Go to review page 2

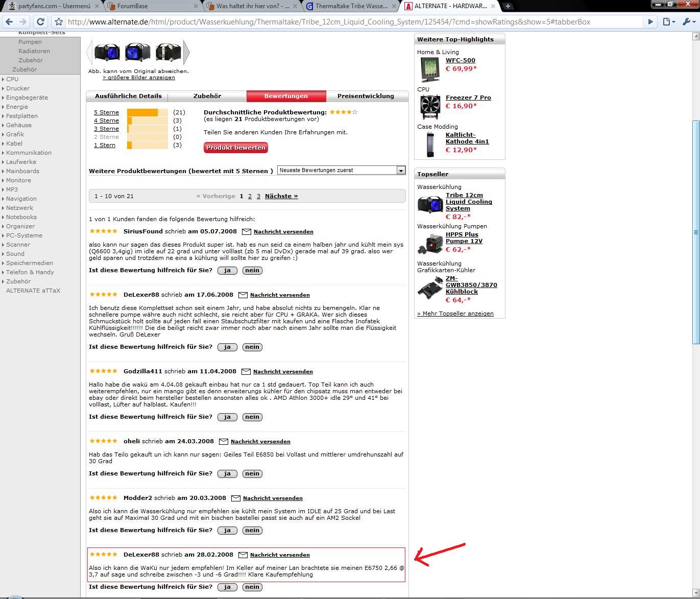pos(250,196)
